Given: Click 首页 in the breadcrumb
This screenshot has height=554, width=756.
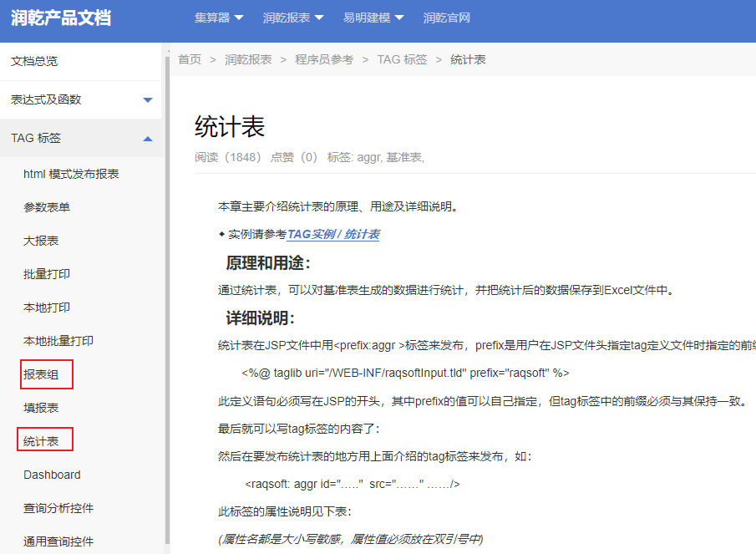Looking at the screenshot, I should pos(190,59).
